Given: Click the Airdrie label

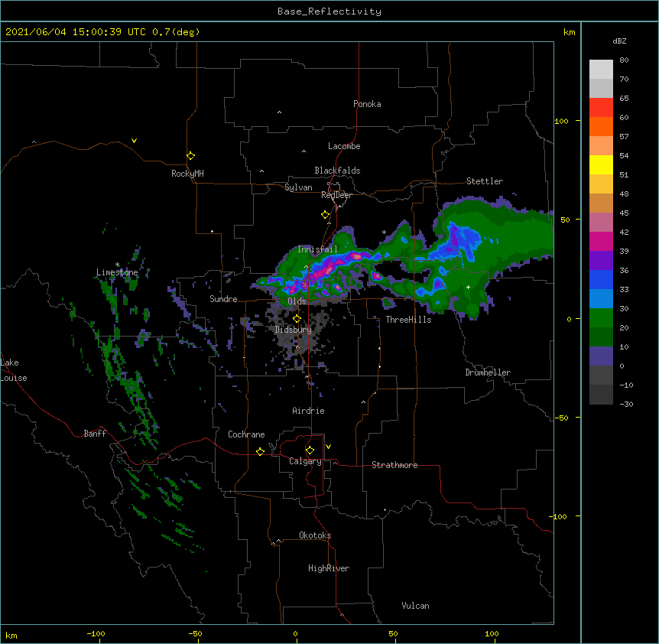Looking at the screenshot, I should pyautogui.click(x=309, y=411).
